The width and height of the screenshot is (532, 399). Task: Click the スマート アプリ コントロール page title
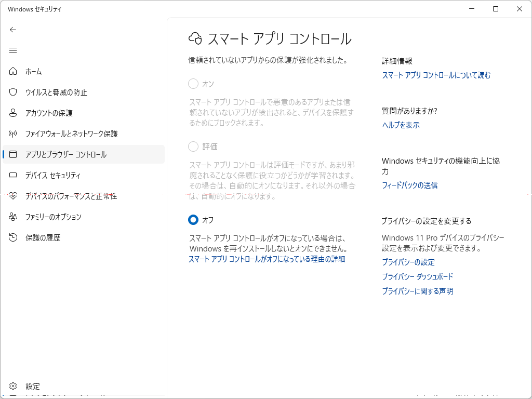click(279, 39)
